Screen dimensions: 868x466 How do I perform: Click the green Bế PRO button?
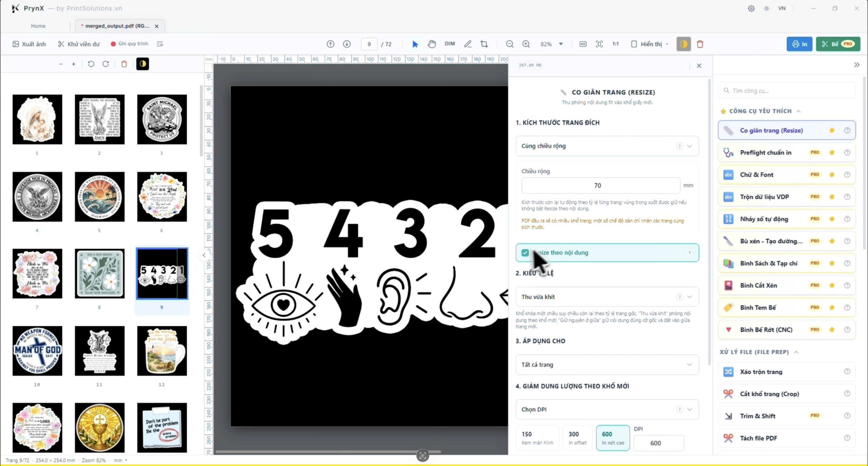(x=838, y=44)
